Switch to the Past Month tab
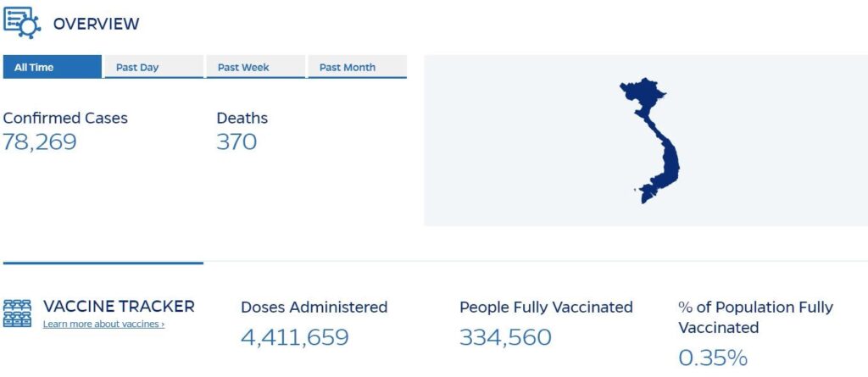Screen dimensions: 868x377 click(x=357, y=67)
